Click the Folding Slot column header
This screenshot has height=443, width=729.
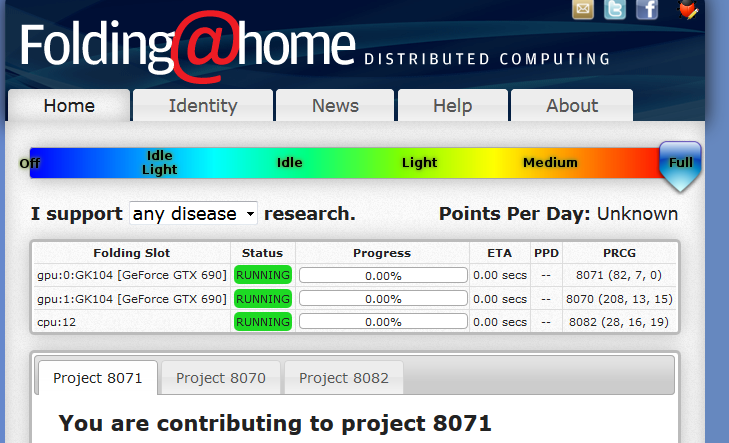point(132,253)
